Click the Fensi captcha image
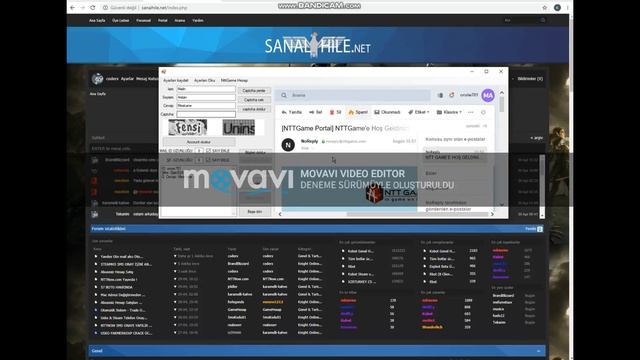The width and height of the screenshot is (640, 360). [x=188, y=128]
